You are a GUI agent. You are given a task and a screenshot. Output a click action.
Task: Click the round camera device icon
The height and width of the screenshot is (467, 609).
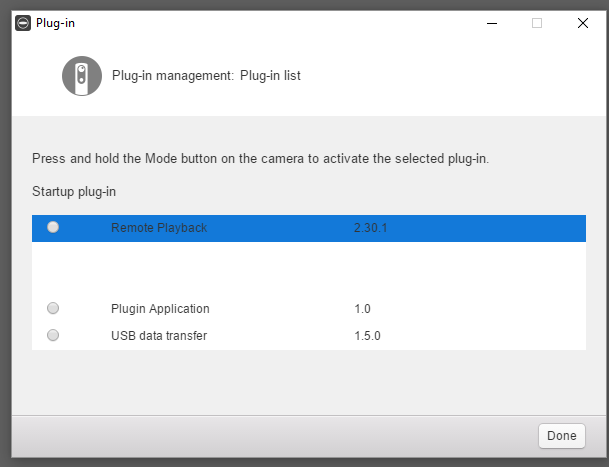click(x=82, y=76)
